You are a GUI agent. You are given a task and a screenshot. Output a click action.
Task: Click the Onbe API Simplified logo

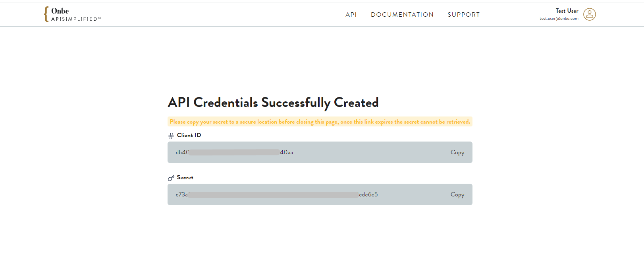point(73,14)
